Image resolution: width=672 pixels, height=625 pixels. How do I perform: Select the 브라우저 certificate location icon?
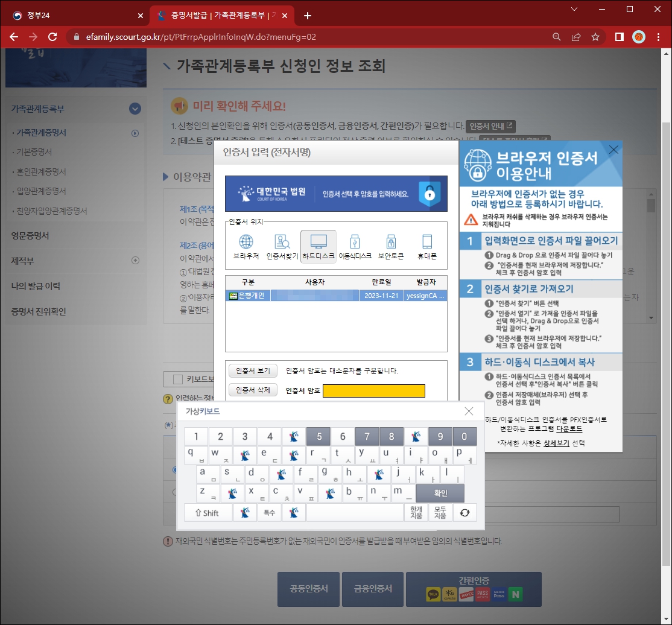click(246, 247)
